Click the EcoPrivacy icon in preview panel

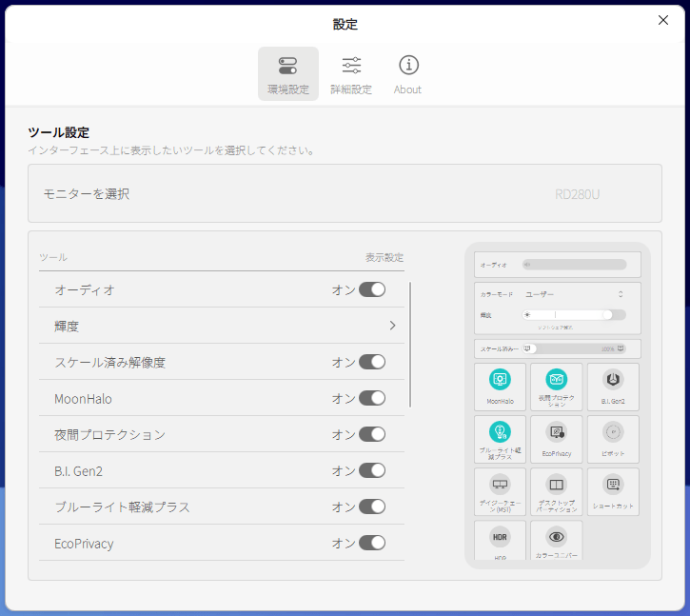coord(557,432)
